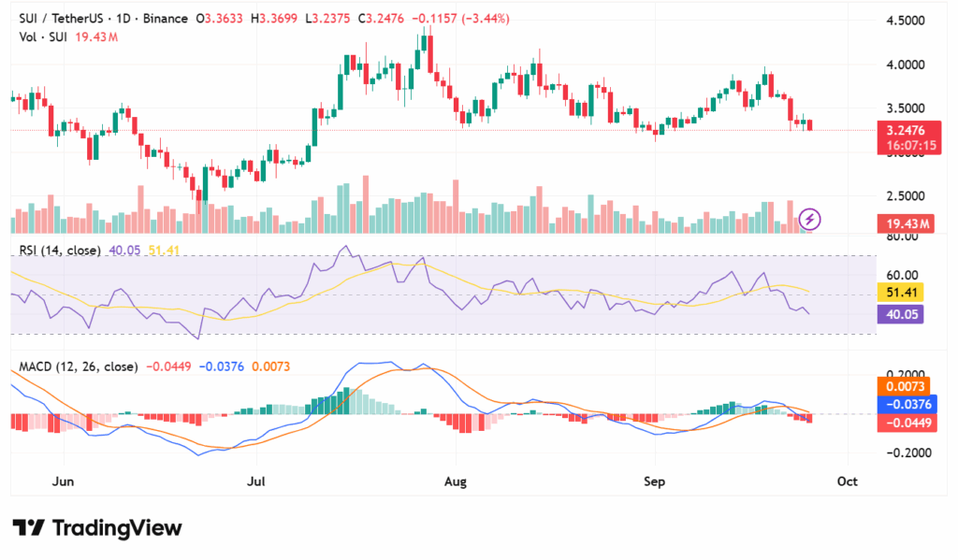
Task: Click the purple 40.05 RSI legend value
Action: click(x=124, y=250)
